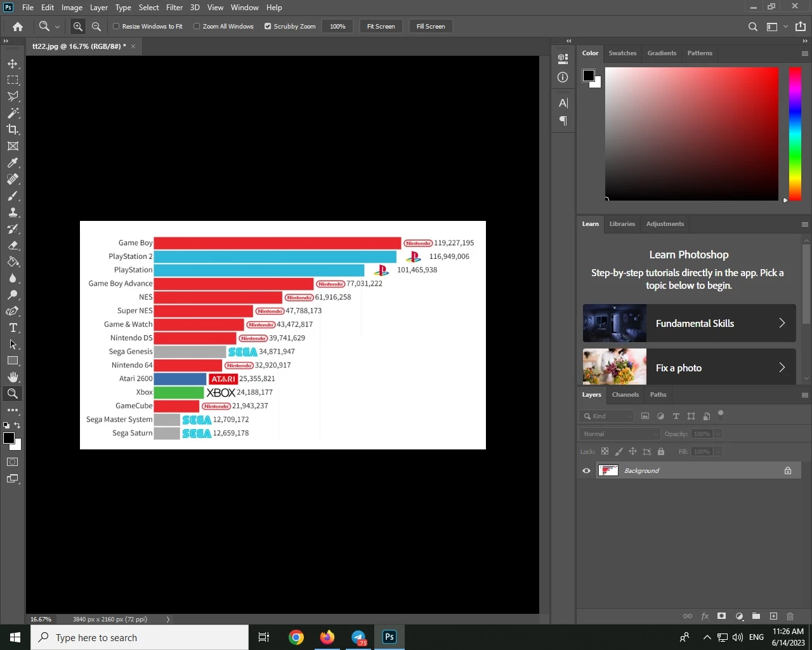The height and width of the screenshot is (650, 812).
Task: Select the Hand tool
Action: tap(13, 377)
